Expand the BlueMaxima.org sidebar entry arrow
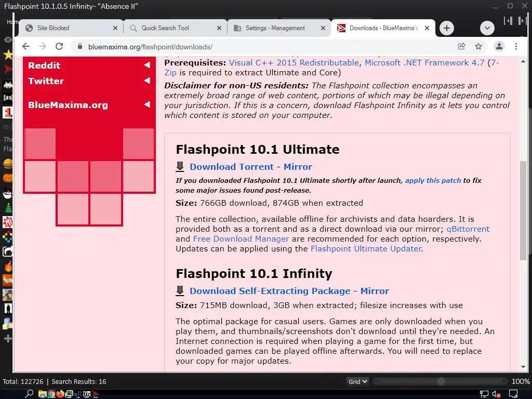The width and height of the screenshot is (532, 399). tap(147, 104)
